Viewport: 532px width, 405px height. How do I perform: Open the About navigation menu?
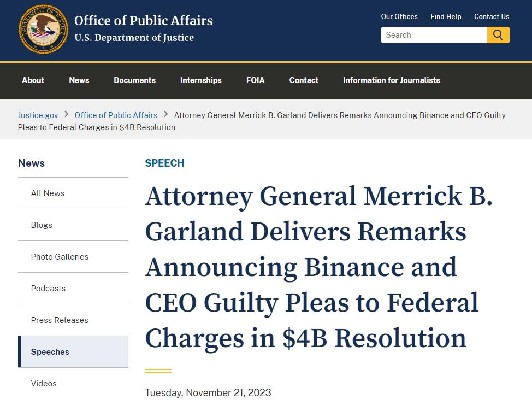[x=33, y=80]
